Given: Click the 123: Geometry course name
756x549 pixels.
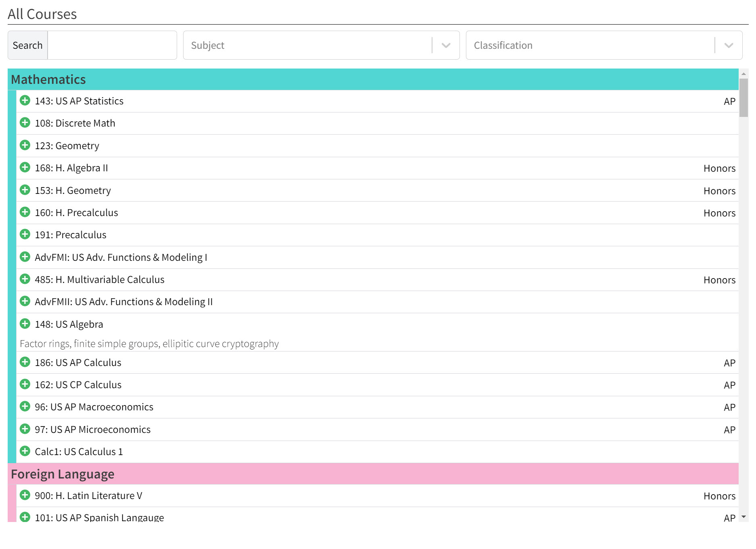Looking at the screenshot, I should coord(67,146).
